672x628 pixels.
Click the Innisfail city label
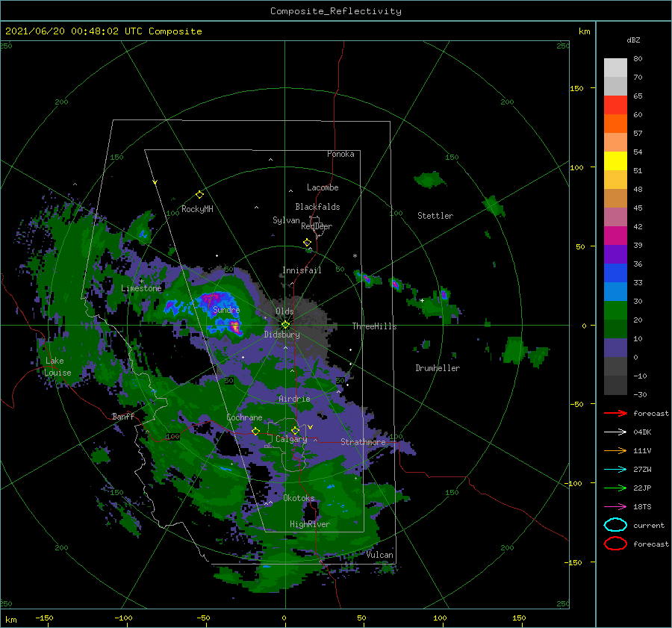(302, 270)
